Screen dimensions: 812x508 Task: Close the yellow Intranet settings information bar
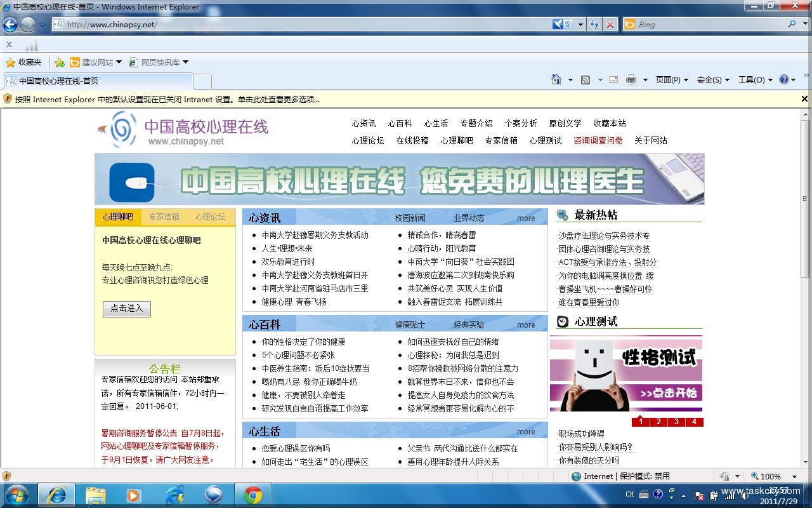coord(804,99)
